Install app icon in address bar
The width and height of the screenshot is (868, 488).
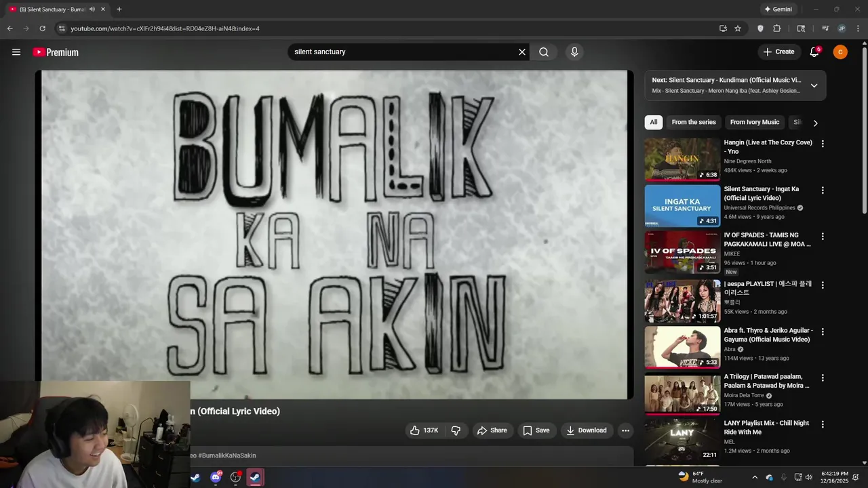pos(723,28)
